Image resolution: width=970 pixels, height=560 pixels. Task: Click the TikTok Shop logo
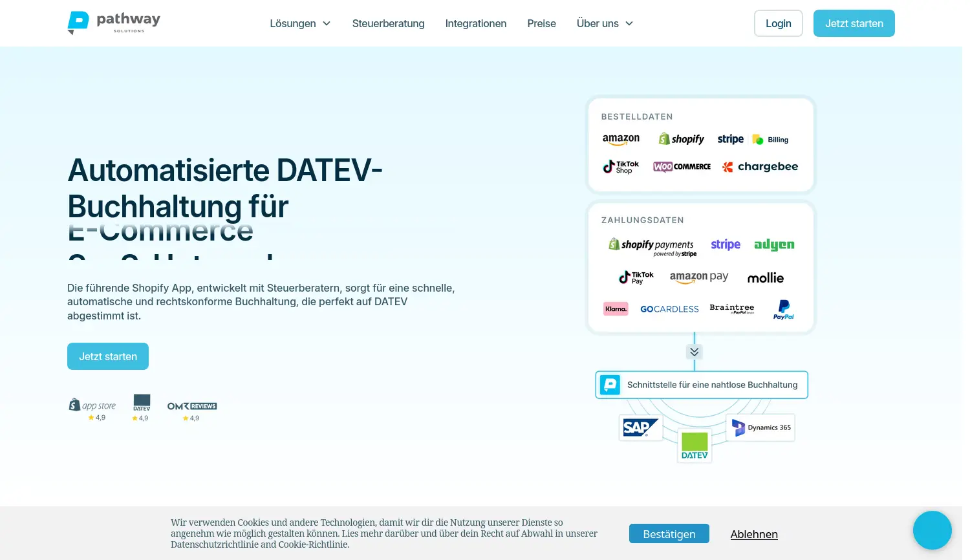(x=620, y=166)
